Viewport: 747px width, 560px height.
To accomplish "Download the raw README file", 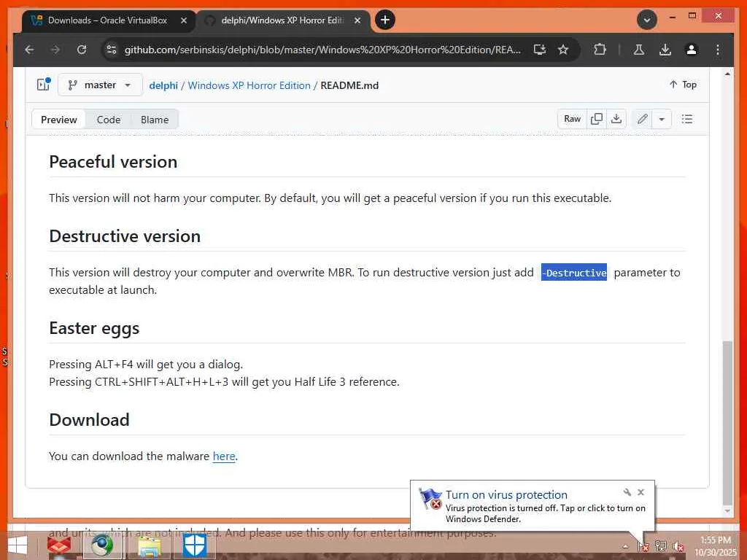I will pyautogui.click(x=616, y=119).
